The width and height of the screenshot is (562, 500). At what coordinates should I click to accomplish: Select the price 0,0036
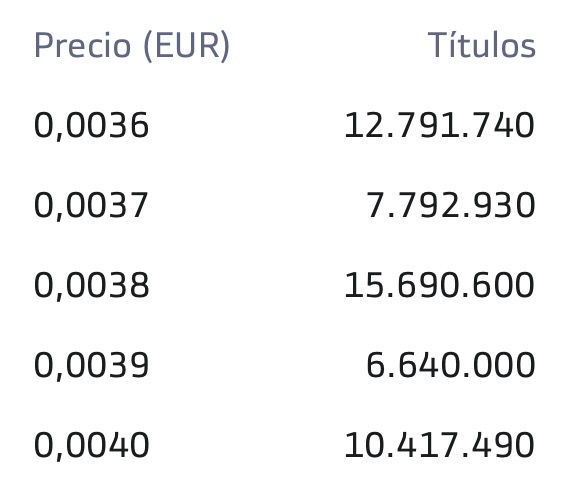point(91,126)
